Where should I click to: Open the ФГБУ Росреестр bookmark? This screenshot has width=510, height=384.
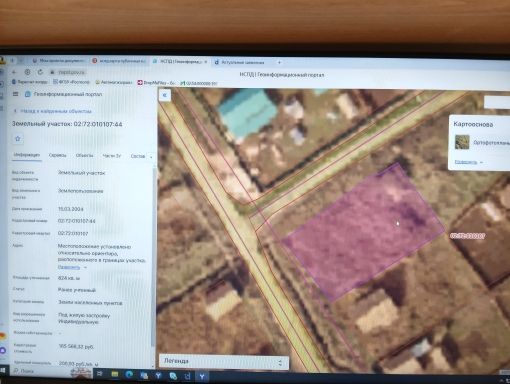pyautogui.click(x=71, y=82)
